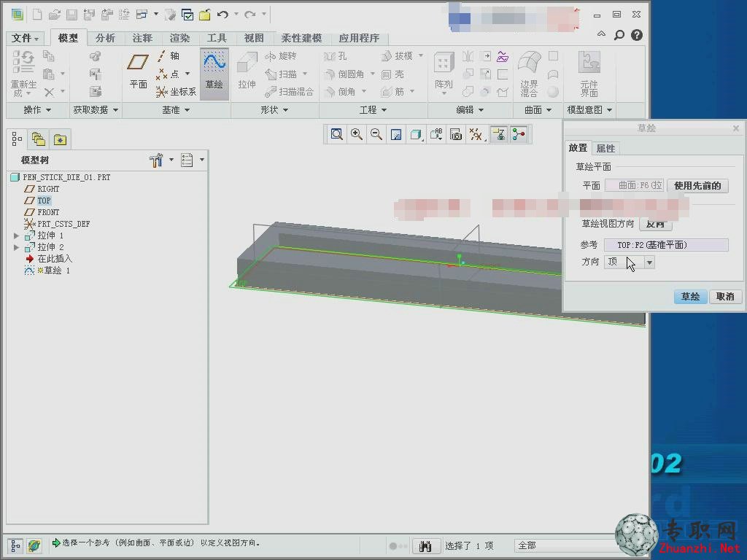Switch to the 分析 (Analysis) ribbon tab
Viewport: 747px width, 560px height.
point(105,38)
